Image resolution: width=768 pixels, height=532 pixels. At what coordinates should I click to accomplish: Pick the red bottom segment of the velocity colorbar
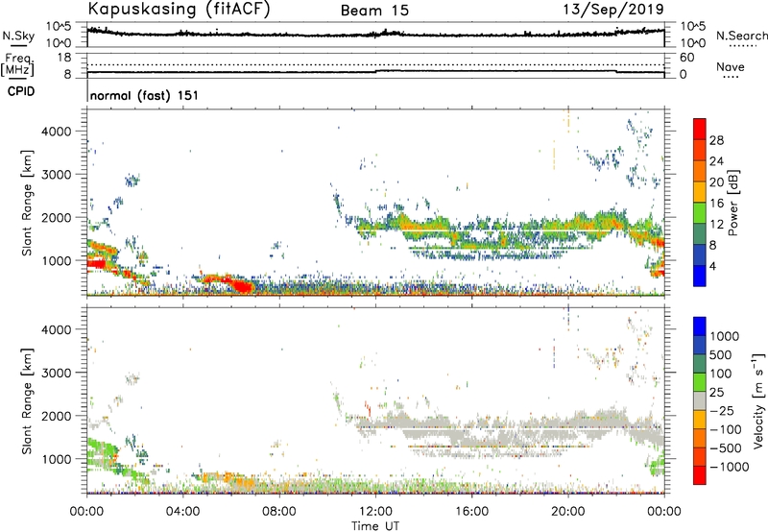coord(700,475)
